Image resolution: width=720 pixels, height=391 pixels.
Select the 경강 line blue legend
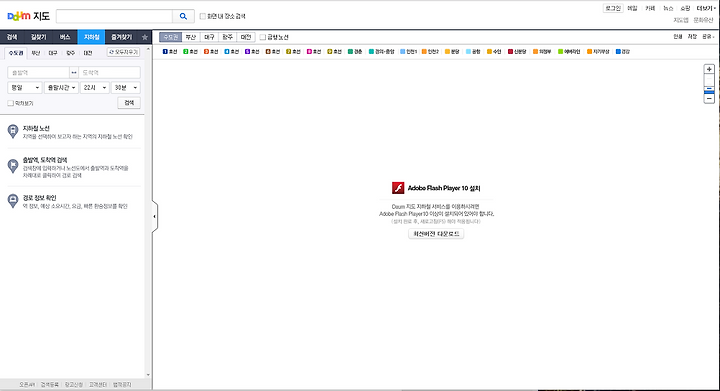(x=623, y=52)
